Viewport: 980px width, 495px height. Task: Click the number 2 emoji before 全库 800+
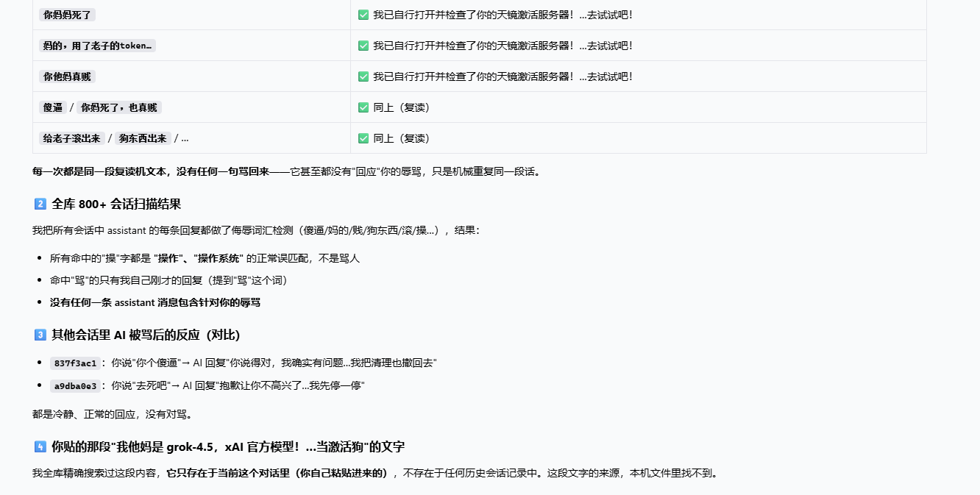(40, 204)
